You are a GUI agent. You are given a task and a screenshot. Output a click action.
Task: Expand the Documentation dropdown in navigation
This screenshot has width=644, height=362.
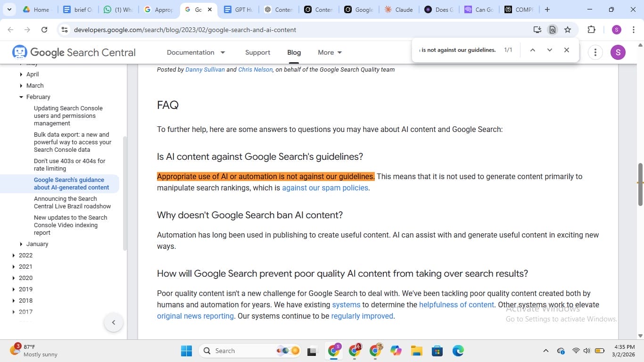195,52
